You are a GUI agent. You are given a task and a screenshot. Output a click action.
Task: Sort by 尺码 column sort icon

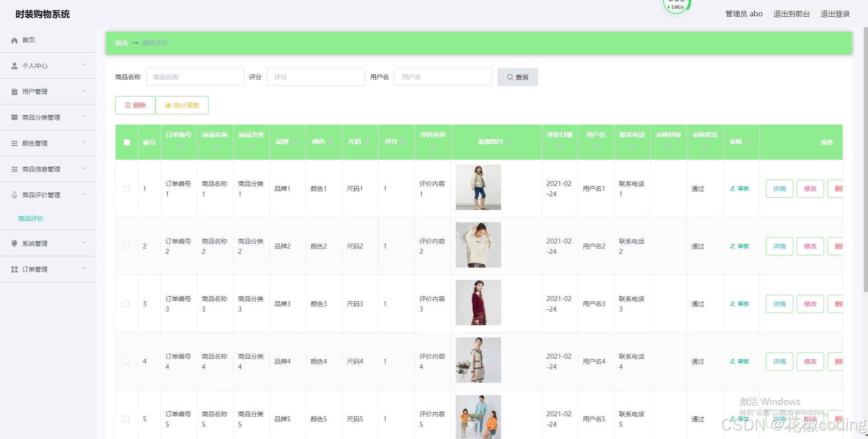tap(366, 141)
